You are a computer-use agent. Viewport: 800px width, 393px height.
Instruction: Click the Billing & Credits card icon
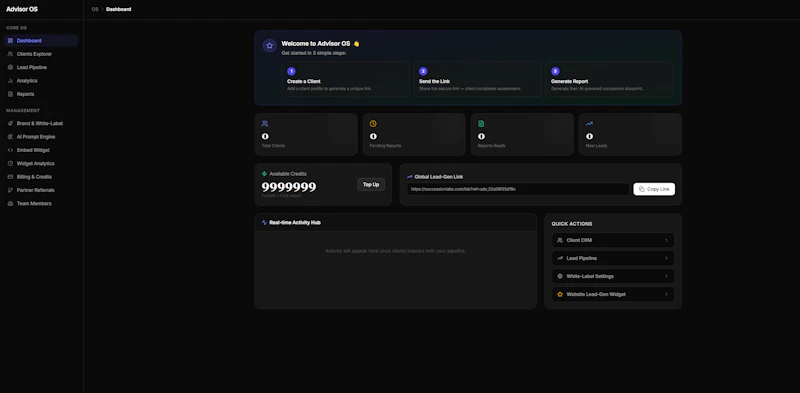click(x=10, y=177)
